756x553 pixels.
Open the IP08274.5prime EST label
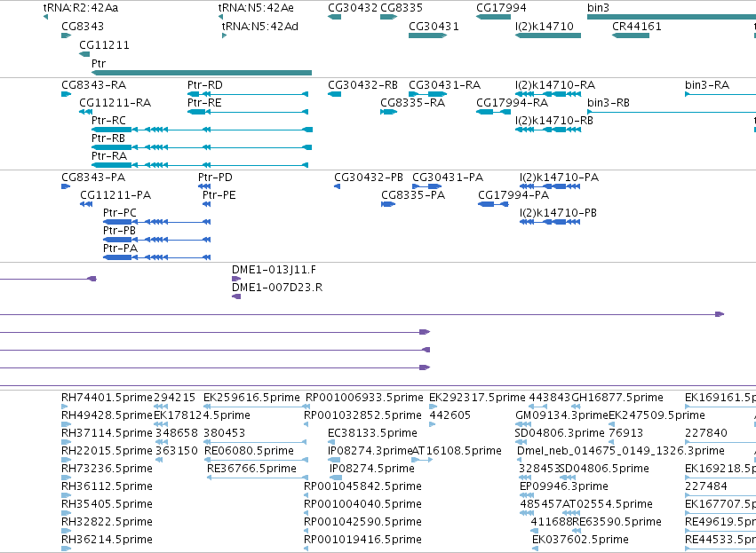pyautogui.click(x=371, y=469)
